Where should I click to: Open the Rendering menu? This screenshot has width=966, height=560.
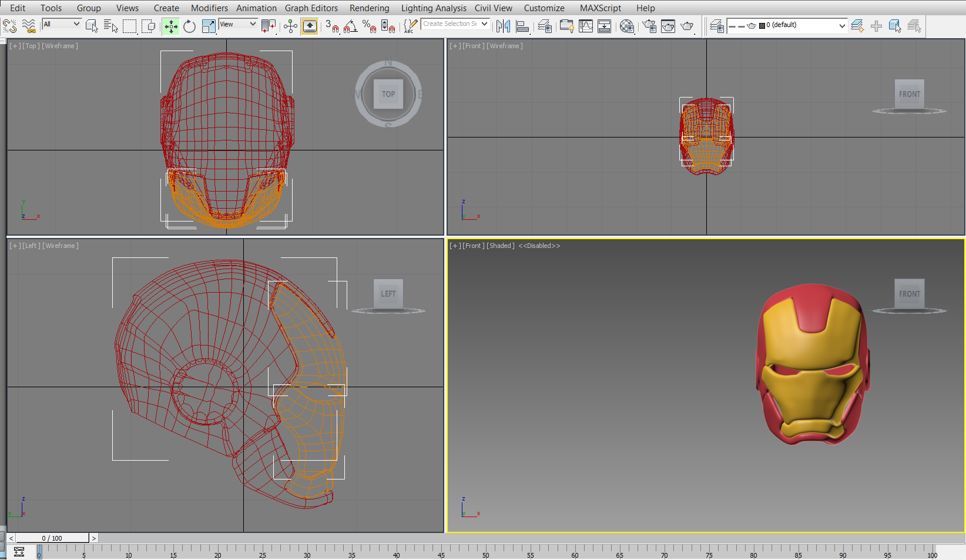(x=369, y=8)
